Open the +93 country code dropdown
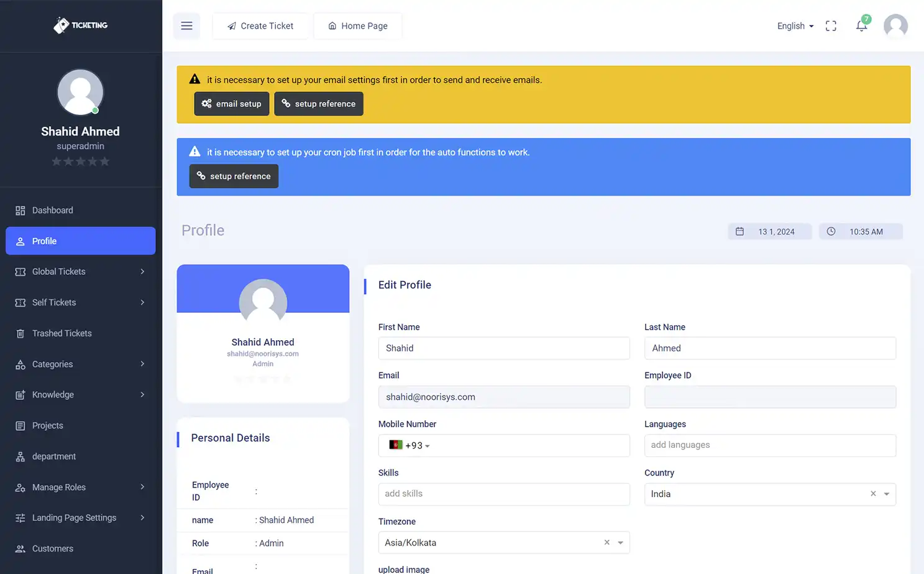The width and height of the screenshot is (924, 574). [x=410, y=445]
